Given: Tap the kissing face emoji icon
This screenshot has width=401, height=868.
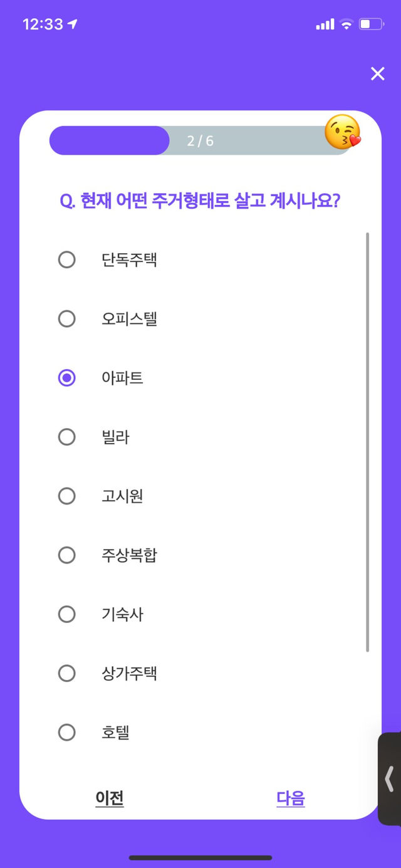Looking at the screenshot, I should [x=342, y=132].
